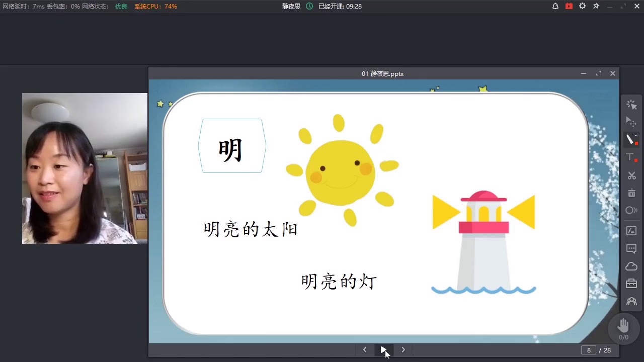Click the sun illustration on slide
Image resolution: width=644 pixels, height=362 pixels.
(x=342, y=170)
